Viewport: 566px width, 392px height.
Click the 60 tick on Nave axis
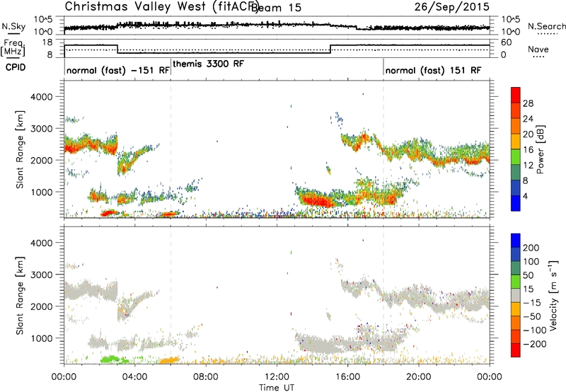point(507,42)
